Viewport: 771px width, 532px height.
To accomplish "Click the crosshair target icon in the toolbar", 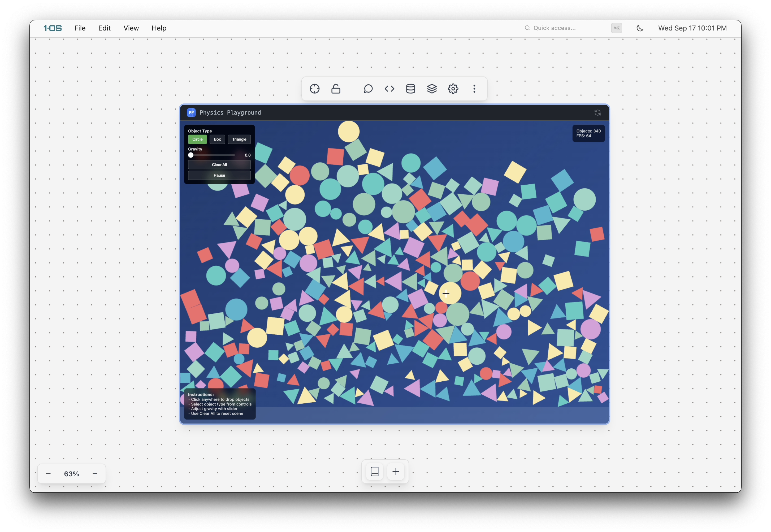I will 314,89.
